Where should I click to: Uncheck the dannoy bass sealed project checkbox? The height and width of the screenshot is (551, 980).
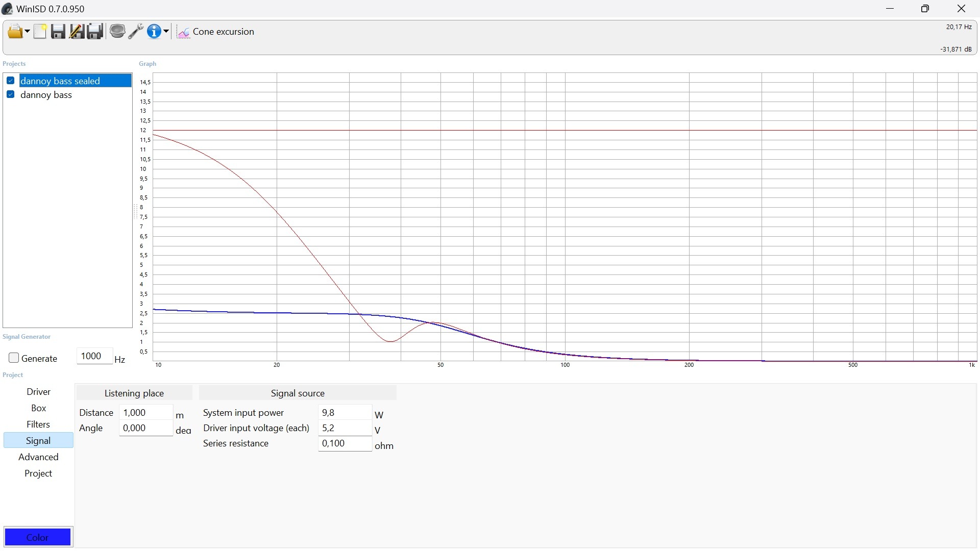(10, 81)
